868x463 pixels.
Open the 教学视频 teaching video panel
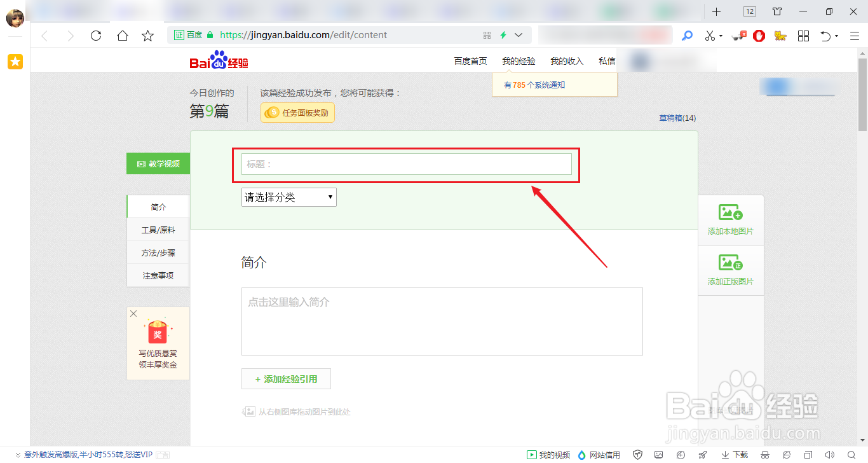click(158, 163)
